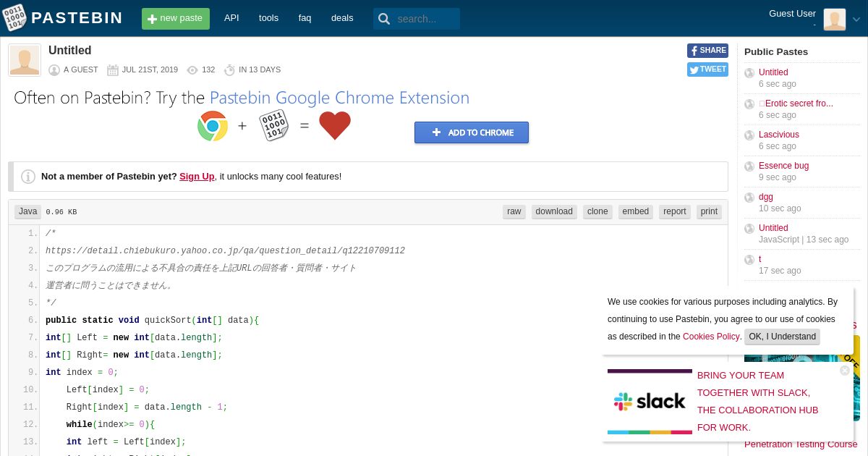Share paste on Facebook

coord(707,51)
